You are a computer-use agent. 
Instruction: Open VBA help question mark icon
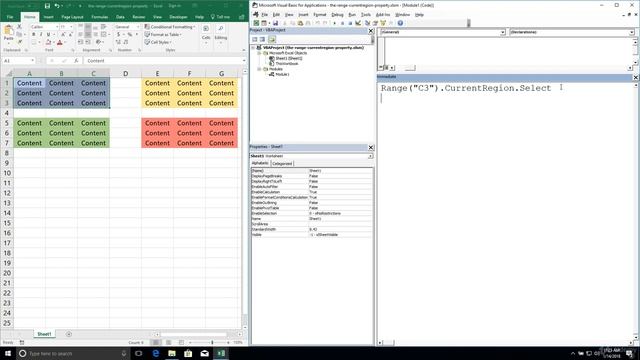pyautogui.click(x=400, y=23)
